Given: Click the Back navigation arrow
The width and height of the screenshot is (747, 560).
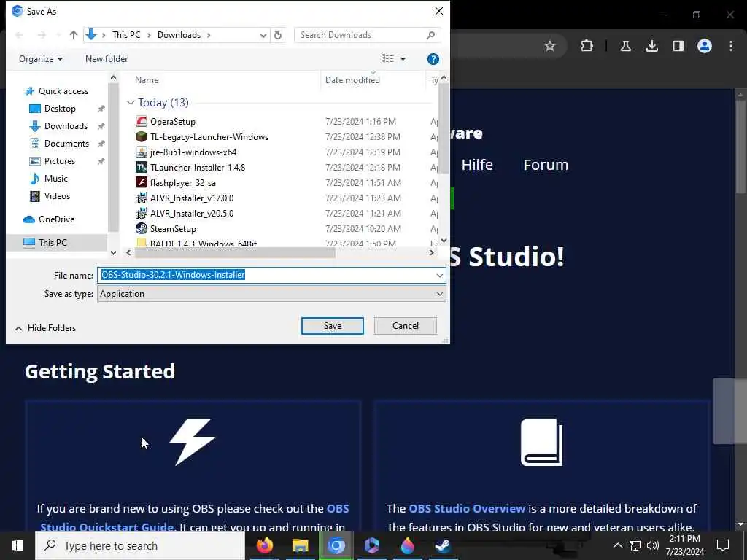Looking at the screenshot, I should [x=20, y=35].
